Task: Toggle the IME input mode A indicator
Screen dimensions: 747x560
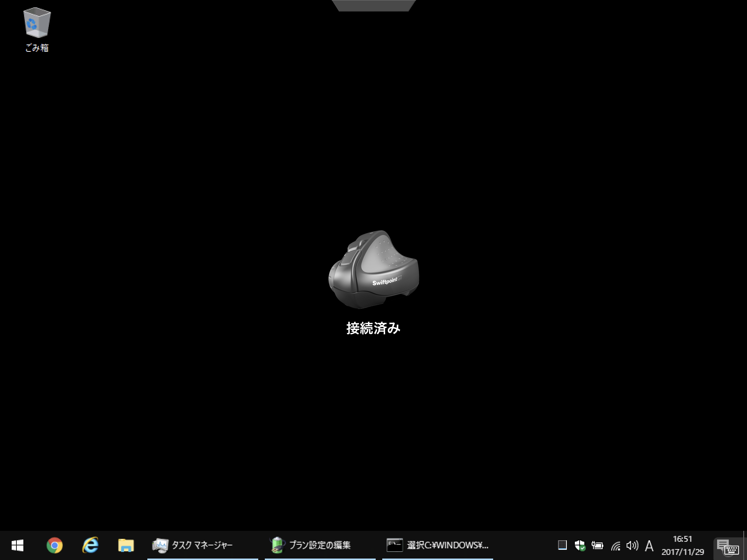Action: [x=649, y=546]
